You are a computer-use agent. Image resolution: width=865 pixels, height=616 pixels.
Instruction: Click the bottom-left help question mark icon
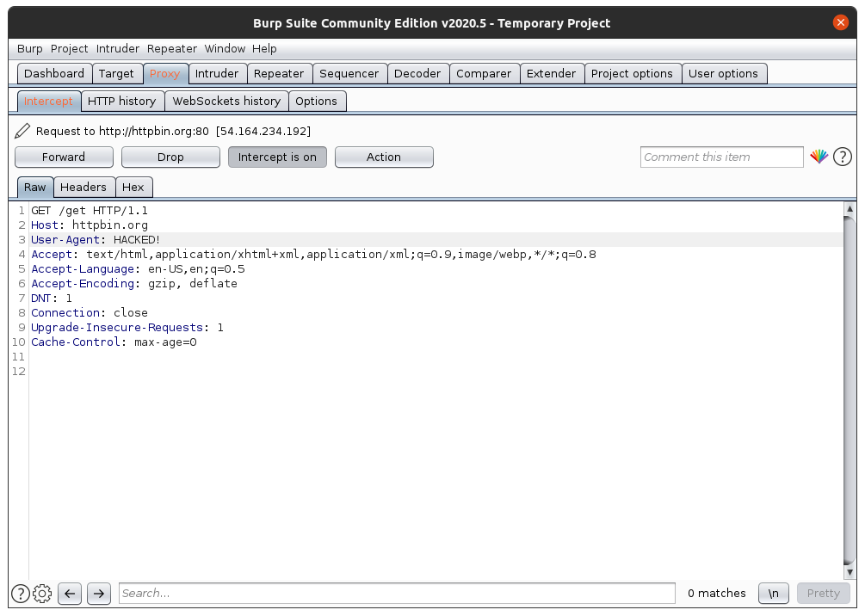21,593
